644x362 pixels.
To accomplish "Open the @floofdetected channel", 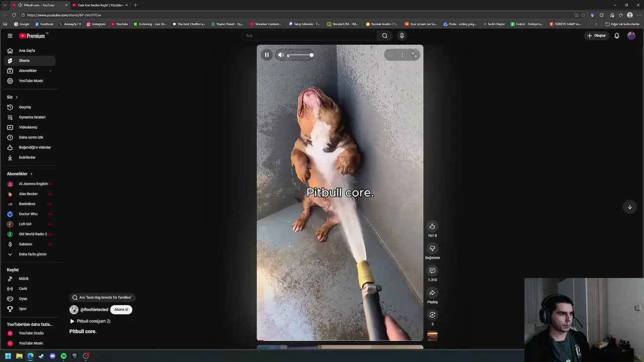I will [x=94, y=310].
